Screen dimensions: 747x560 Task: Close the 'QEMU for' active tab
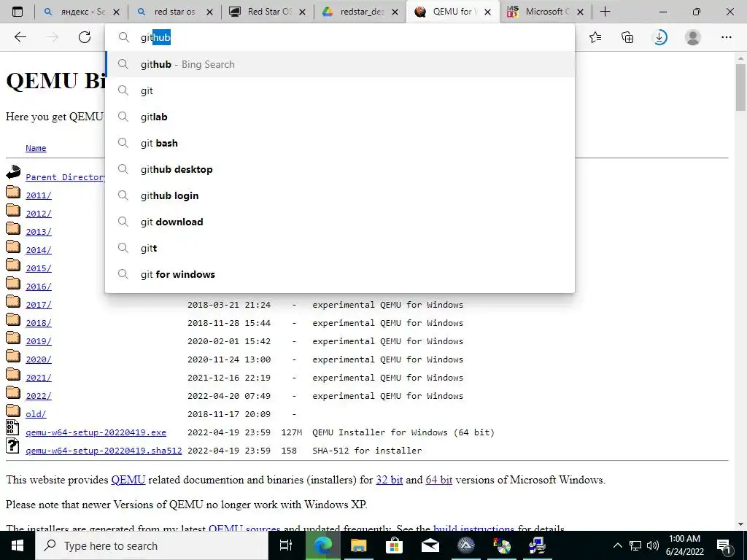(x=487, y=12)
